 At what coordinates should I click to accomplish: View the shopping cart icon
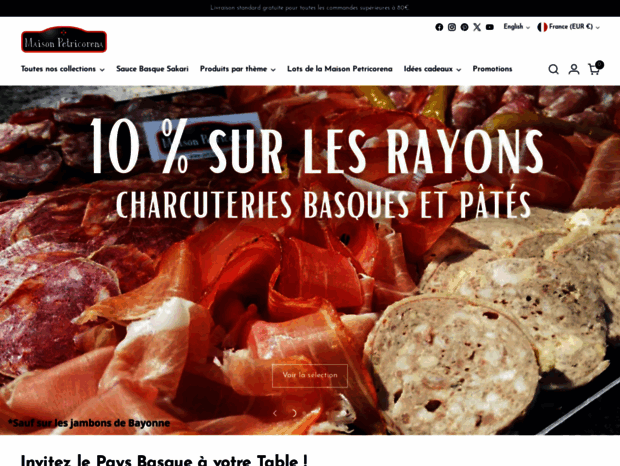click(594, 69)
